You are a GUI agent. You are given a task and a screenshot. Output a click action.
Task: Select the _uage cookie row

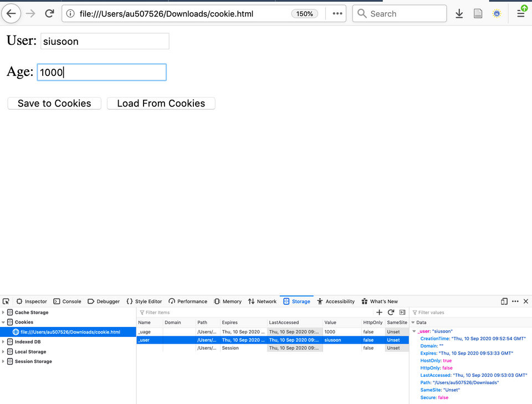273,332
